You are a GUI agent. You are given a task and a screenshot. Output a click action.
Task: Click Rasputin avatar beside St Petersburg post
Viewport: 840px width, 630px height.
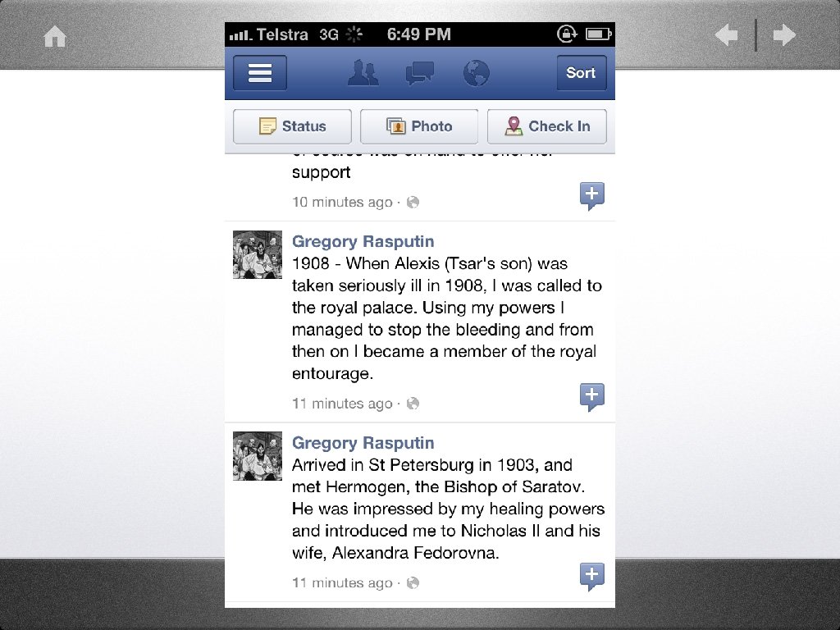pos(257,456)
